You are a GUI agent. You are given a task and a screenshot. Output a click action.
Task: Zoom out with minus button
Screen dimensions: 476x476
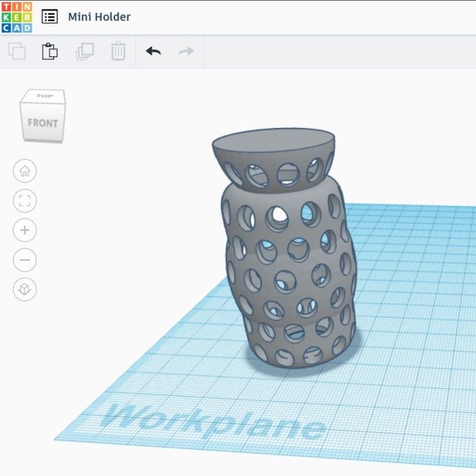[25, 260]
